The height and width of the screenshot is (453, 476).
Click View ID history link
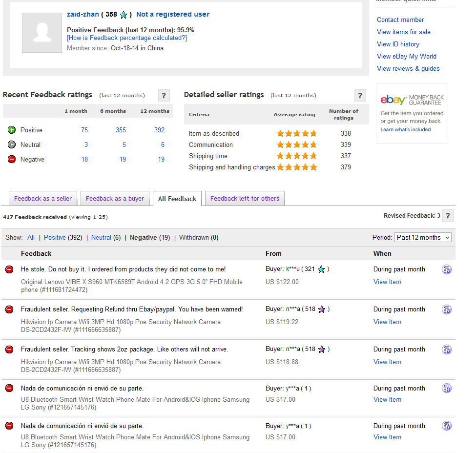pos(398,44)
